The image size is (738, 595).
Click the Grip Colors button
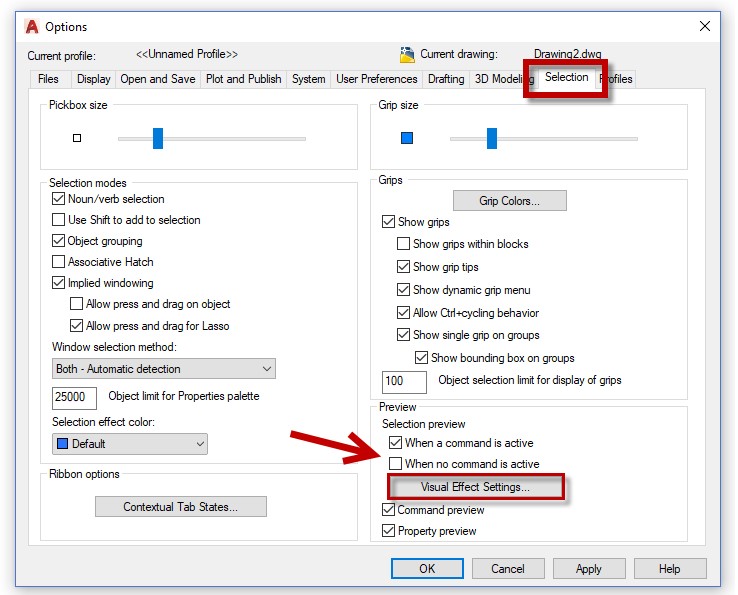click(x=510, y=201)
